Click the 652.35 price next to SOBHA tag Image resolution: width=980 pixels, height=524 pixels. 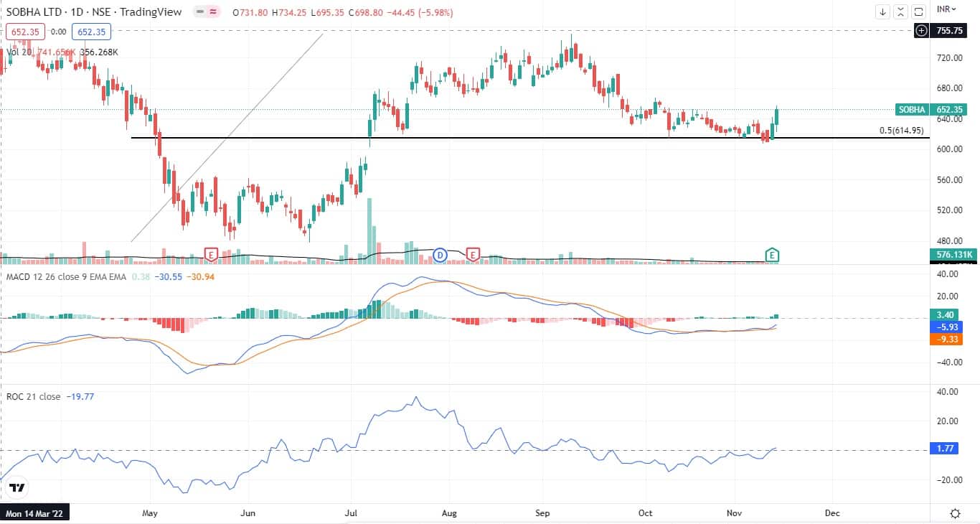pyautogui.click(x=948, y=110)
